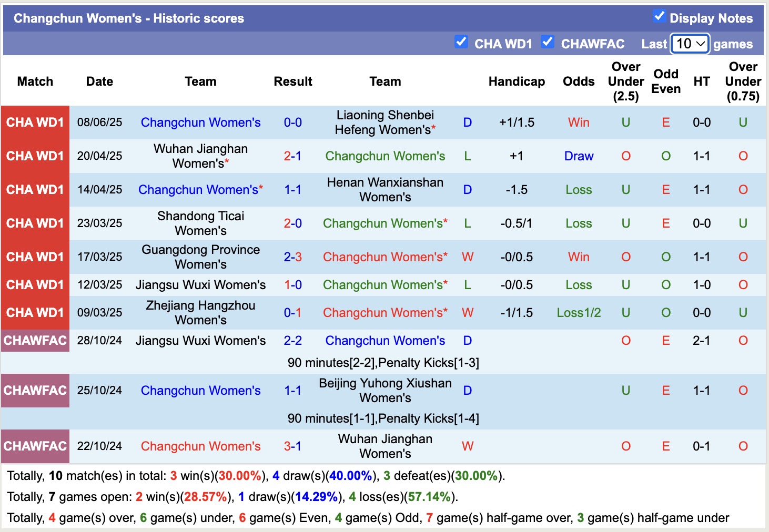Image resolution: width=769 pixels, height=532 pixels.
Task: Disable the CHA WD1 filter checkbox
Action: point(462,42)
